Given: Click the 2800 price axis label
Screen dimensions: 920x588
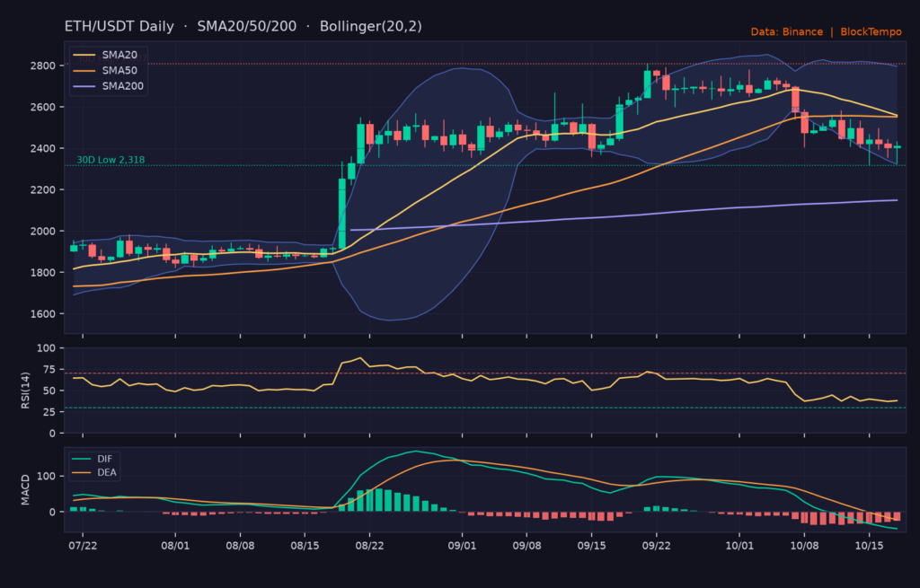Looking at the screenshot, I should [43, 66].
